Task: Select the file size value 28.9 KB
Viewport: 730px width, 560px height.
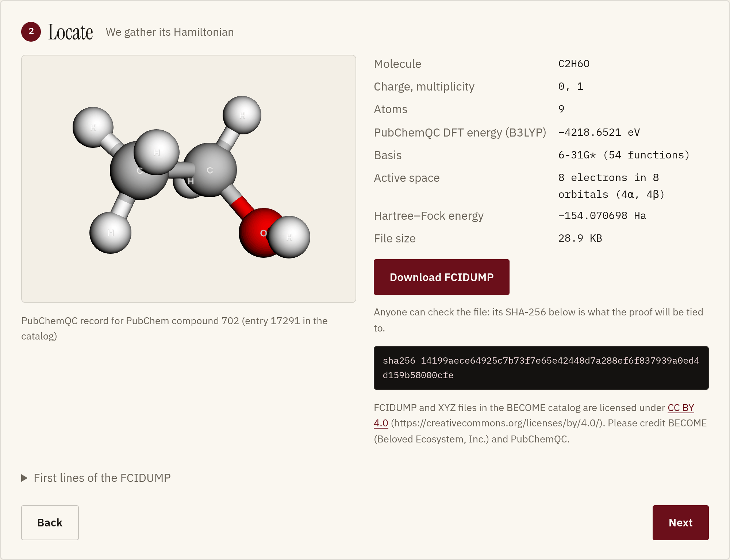Action: pyautogui.click(x=580, y=238)
